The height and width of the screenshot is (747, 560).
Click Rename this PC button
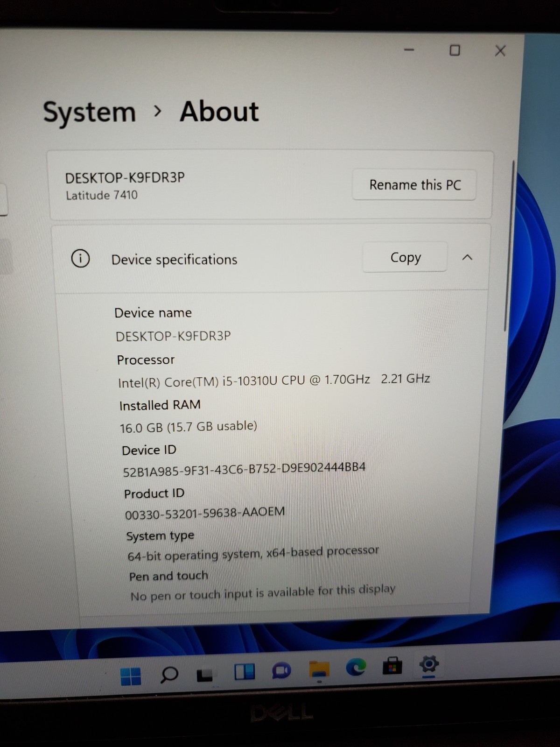click(x=414, y=185)
